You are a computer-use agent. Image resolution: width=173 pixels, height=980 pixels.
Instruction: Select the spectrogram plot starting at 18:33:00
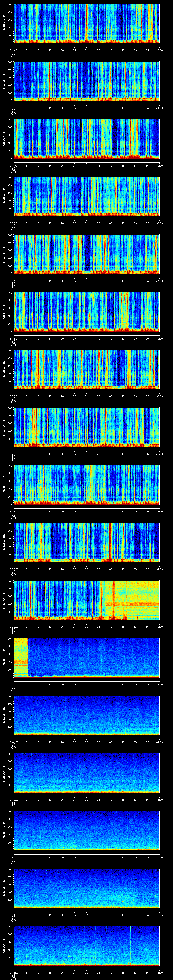coord(86,255)
